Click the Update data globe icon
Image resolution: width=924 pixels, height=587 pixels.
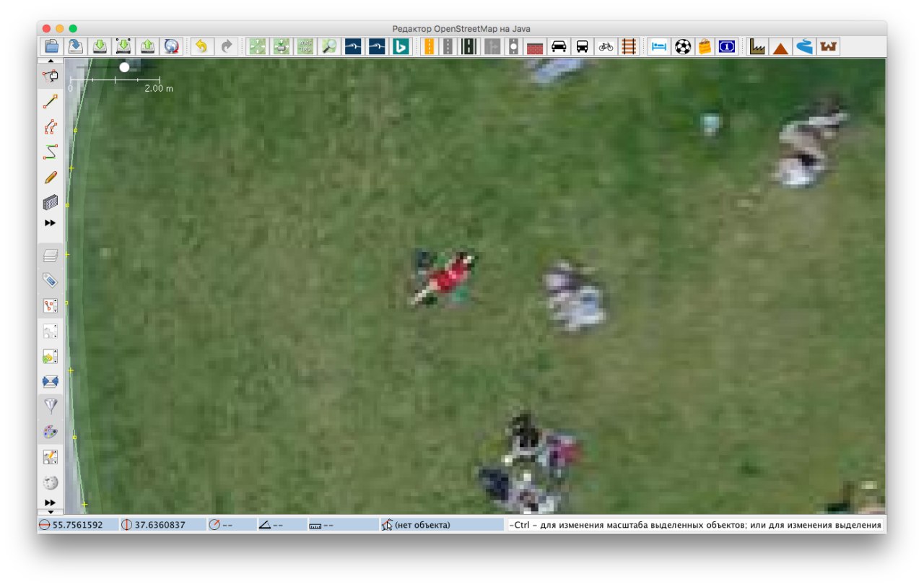tap(171, 46)
